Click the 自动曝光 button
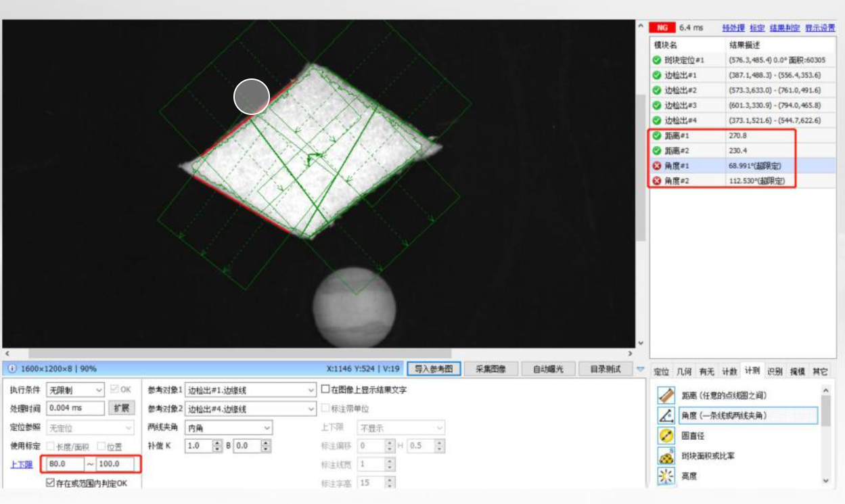 coord(548,369)
